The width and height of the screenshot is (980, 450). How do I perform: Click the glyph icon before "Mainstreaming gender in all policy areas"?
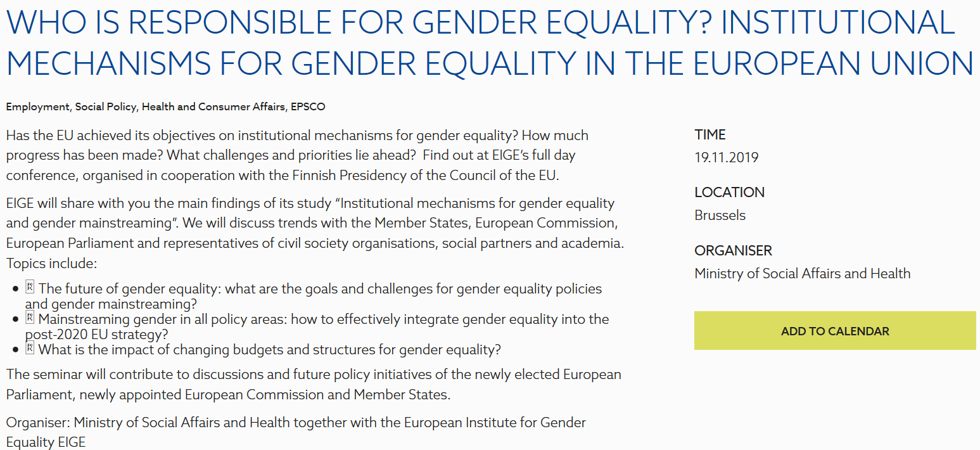(x=30, y=319)
